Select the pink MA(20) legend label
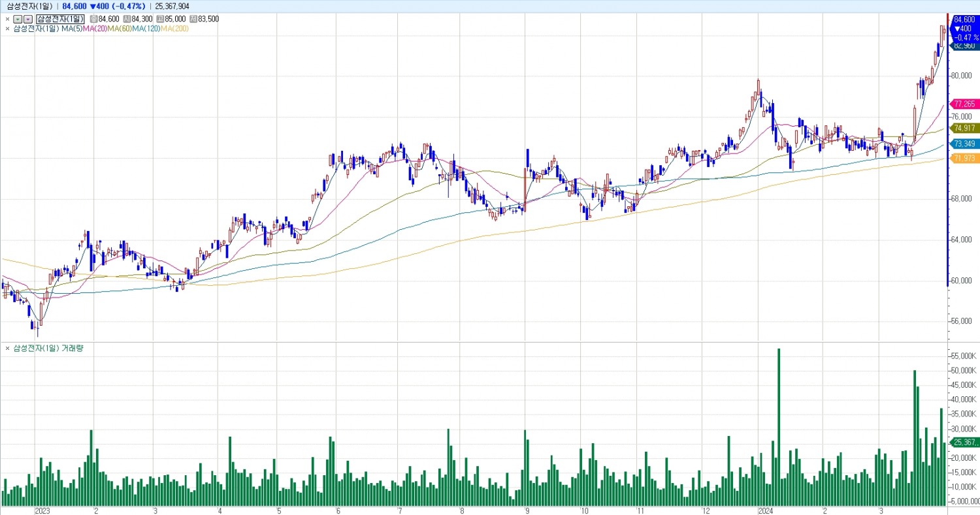 [95, 29]
